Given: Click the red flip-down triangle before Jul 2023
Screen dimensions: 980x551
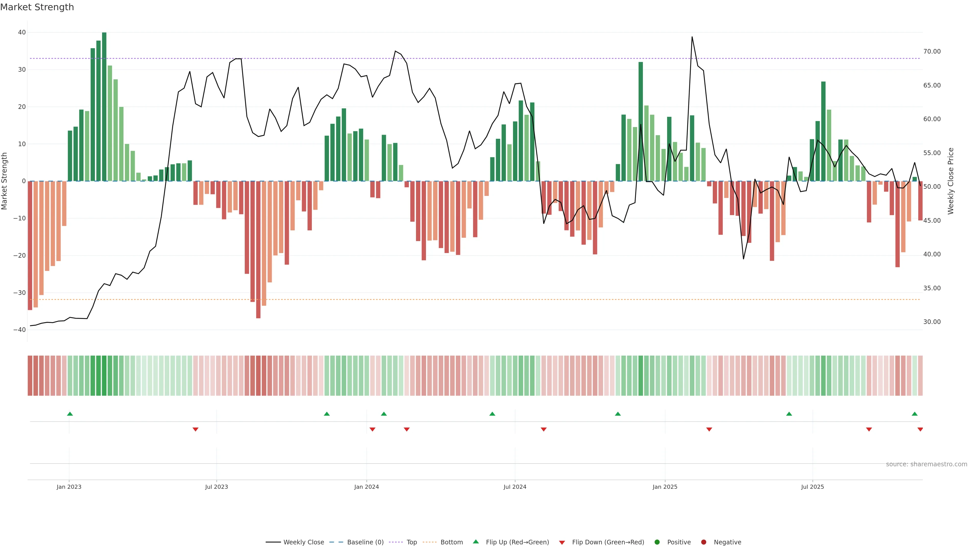Looking at the screenshot, I should 195,429.
